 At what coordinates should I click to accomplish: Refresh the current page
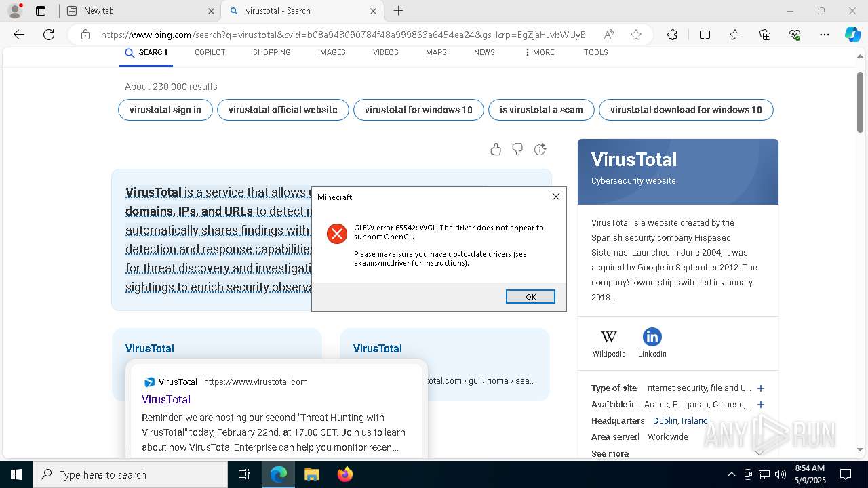(x=49, y=35)
